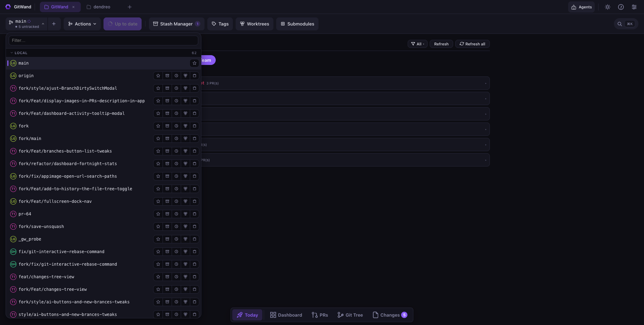
Task: Click worktree icon on fork/save-unsquash row
Action: click(x=185, y=227)
